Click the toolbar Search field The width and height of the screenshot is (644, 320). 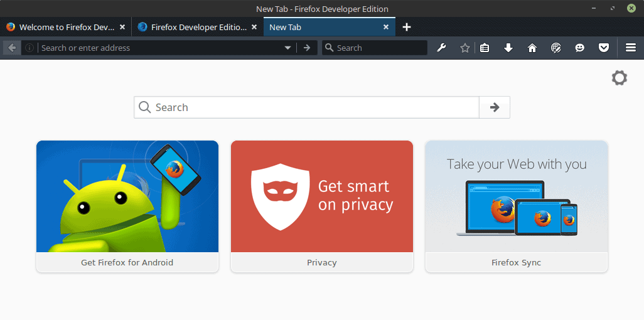375,48
